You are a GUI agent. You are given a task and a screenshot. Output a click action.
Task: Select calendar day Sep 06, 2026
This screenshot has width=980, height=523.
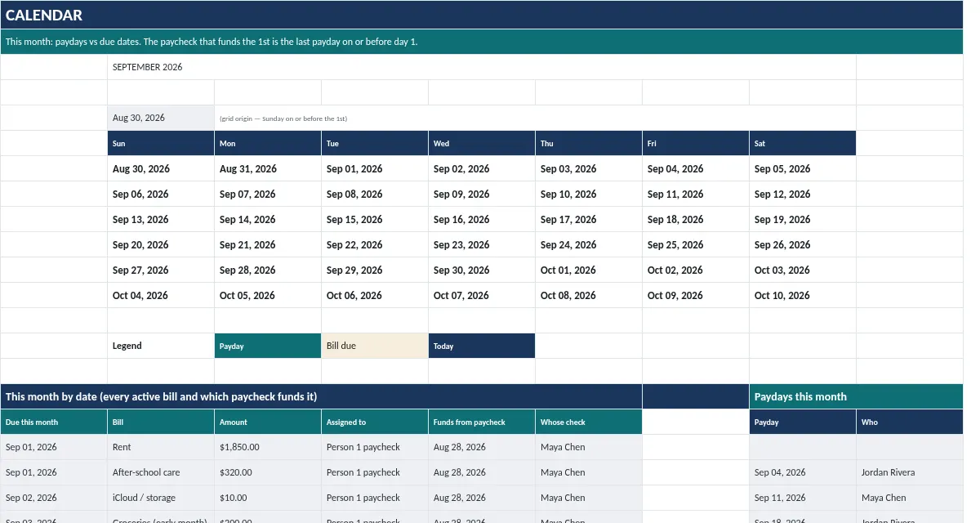click(x=161, y=194)
